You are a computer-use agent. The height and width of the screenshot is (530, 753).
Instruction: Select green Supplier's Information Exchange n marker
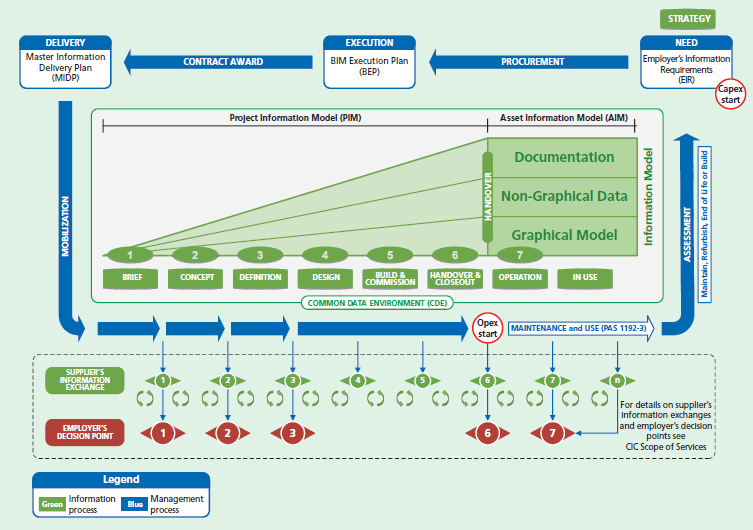617,381
